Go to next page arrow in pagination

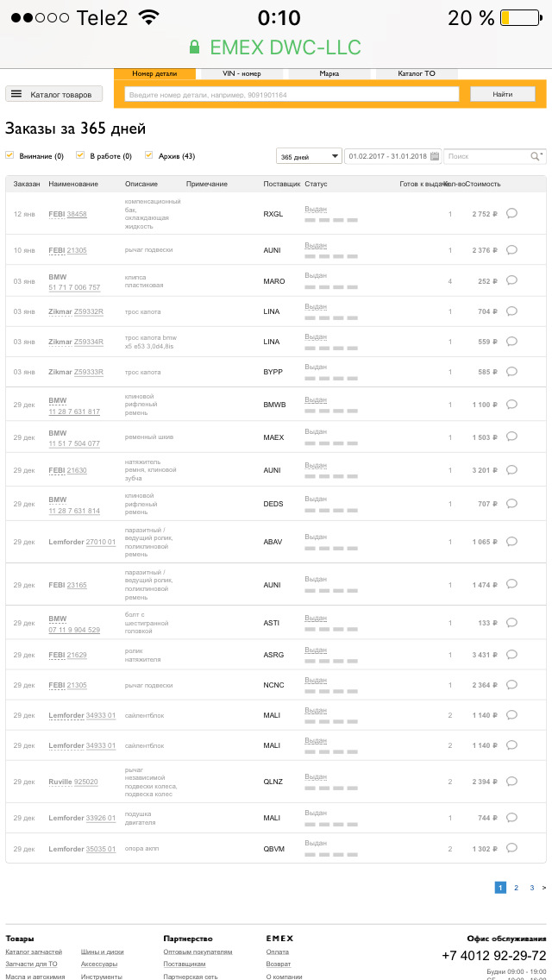[x=543, y=887]
